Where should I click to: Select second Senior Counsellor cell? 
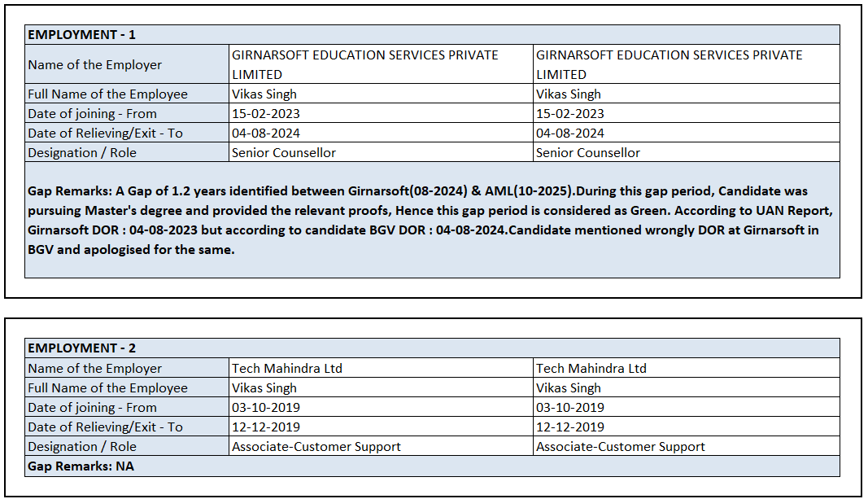pos(687,152)
